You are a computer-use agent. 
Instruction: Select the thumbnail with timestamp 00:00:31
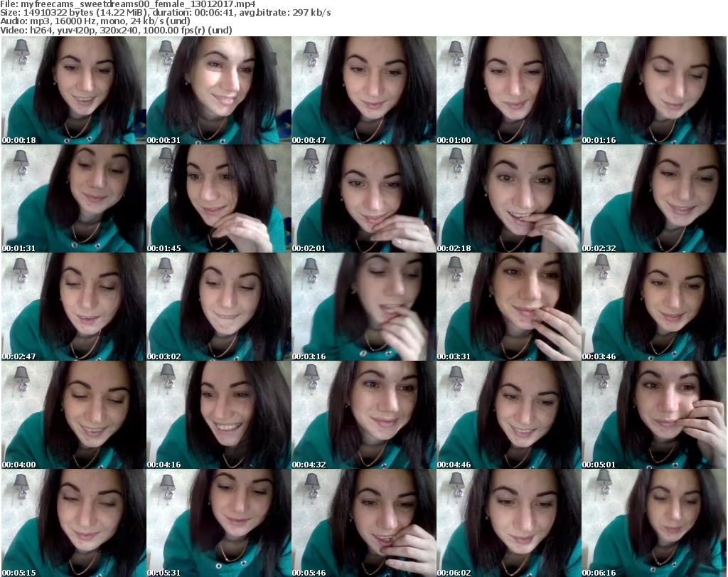(219, 90)
